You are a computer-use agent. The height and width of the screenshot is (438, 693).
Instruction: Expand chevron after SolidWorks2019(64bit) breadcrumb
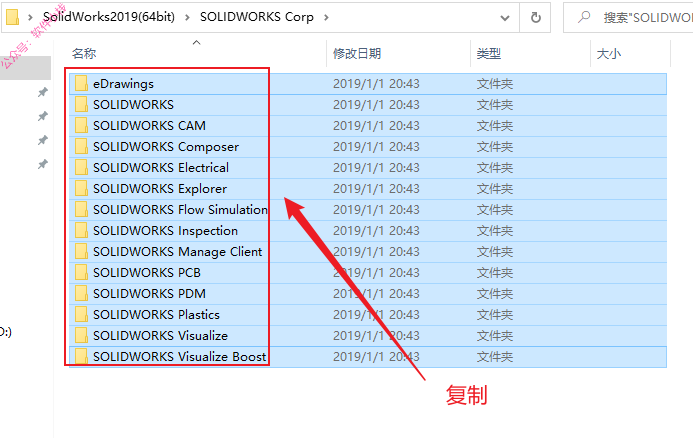click(187, 17)
